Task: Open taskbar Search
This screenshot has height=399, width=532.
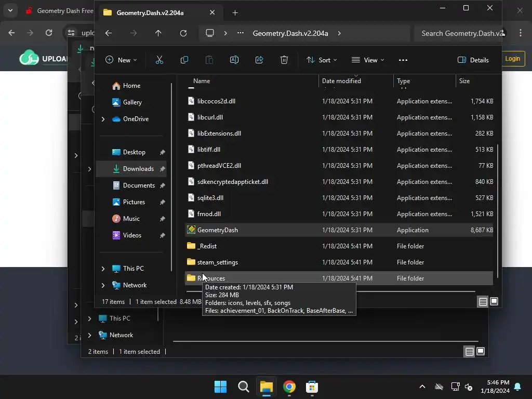Action: pyautogui.click(x=243, y=387)
